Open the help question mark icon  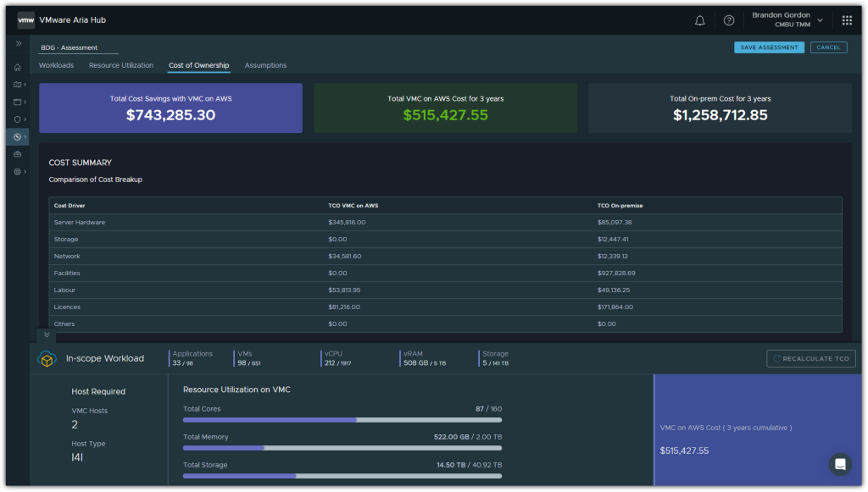click(x=728, y=20)
